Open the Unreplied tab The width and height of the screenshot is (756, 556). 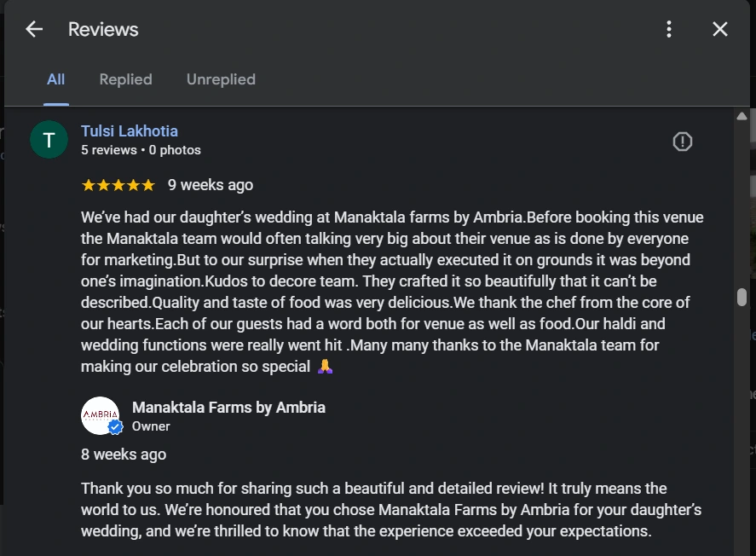(x=221, y=79)
